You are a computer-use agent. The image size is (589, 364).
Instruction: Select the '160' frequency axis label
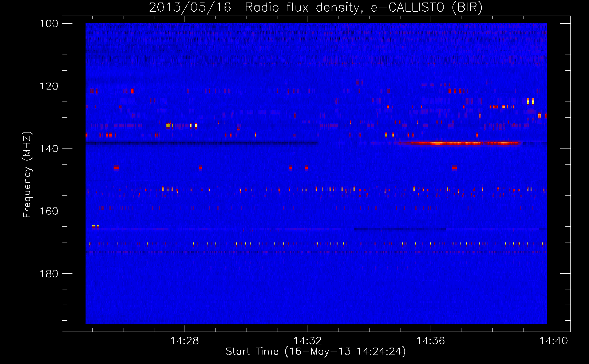click(49, 211)
